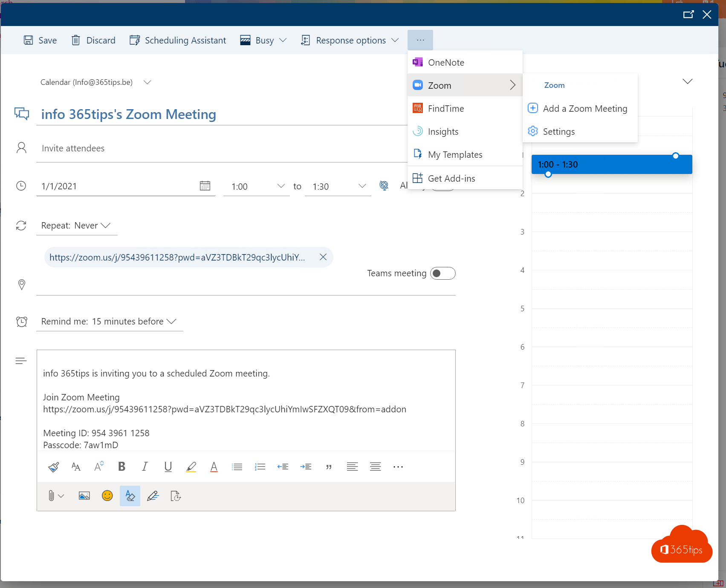726x588 pixels.
Task: Select FindTime from the add-ins menu
Action: click(446, 108)
